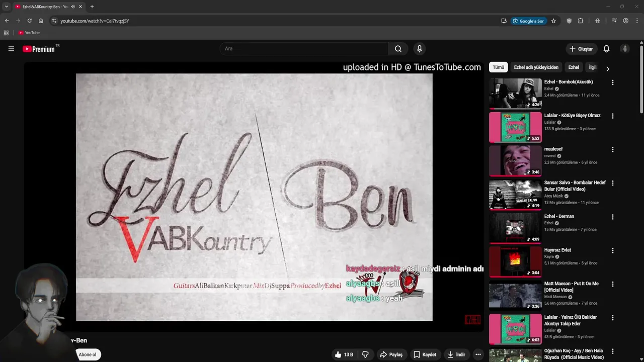
Task: Open options for Lalalar - Kötüye Bişey Olmaz
Action: pos(612,116)
